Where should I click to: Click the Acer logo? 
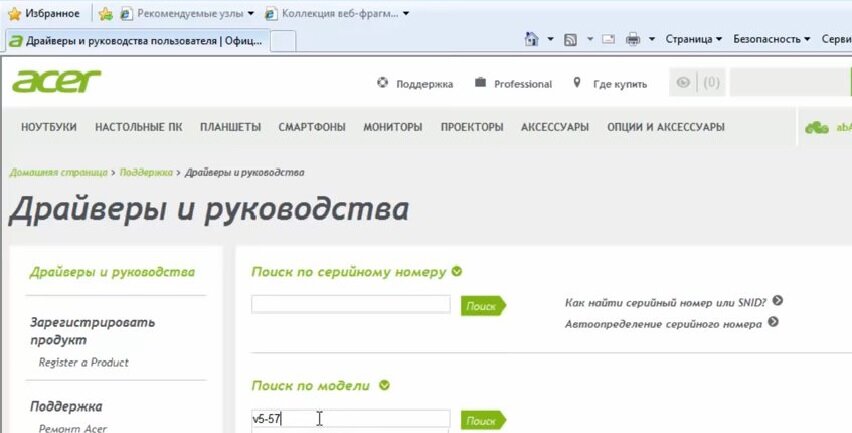[57, 81]
